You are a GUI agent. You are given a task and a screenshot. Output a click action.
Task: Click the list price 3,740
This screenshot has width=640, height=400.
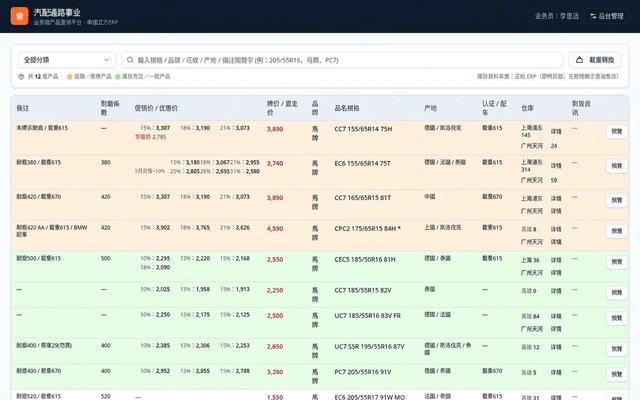(x=275, y=163)
